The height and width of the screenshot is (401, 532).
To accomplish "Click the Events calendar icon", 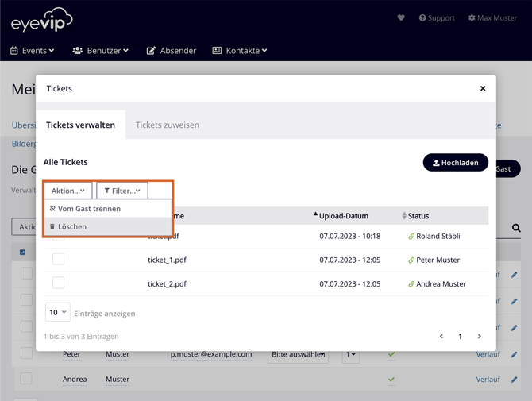I will coord(14,51).
